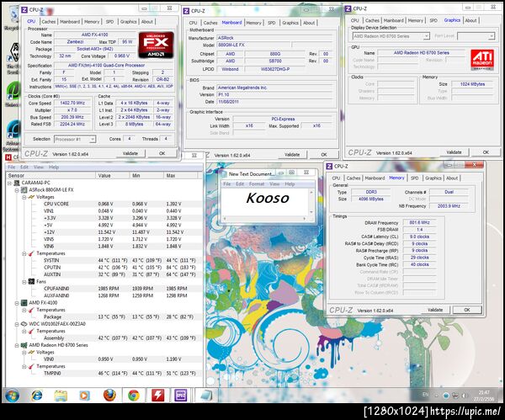Click the ATI Radeon logo in the Graphics window
Viewport: 505px width, 420px height.
point(481,60)
